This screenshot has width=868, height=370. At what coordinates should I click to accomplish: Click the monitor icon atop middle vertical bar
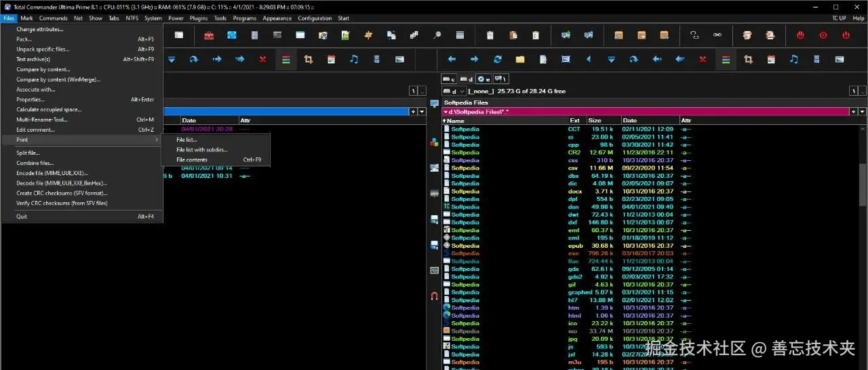click(x=434, y=103)
